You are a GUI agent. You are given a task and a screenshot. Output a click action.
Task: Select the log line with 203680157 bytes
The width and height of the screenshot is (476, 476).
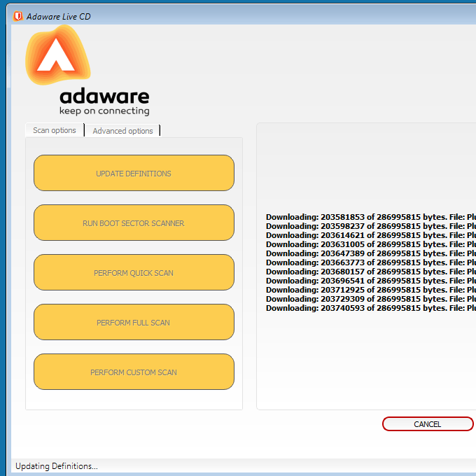(371, 272)
